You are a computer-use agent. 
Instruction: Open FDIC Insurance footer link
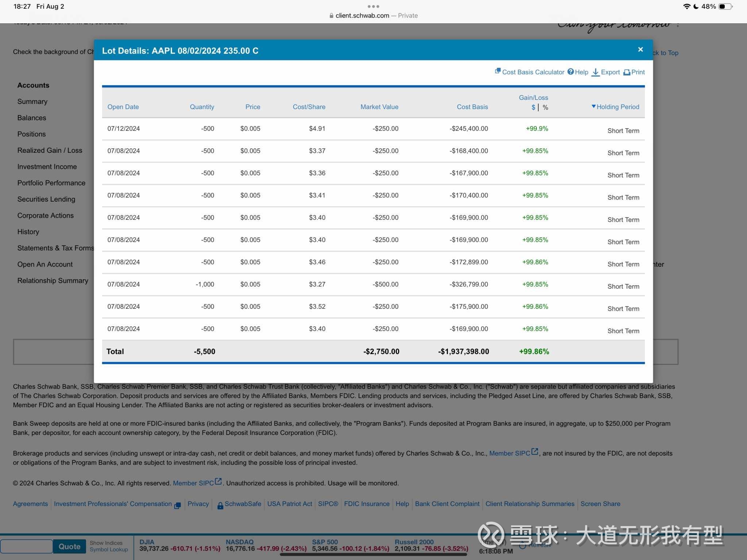tap(367, 504)
